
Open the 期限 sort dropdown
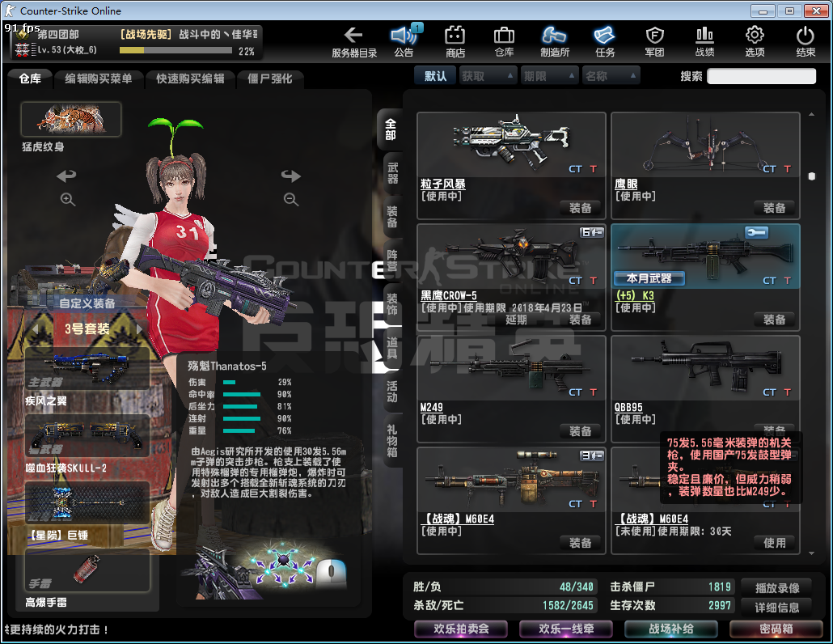[549, 76]
